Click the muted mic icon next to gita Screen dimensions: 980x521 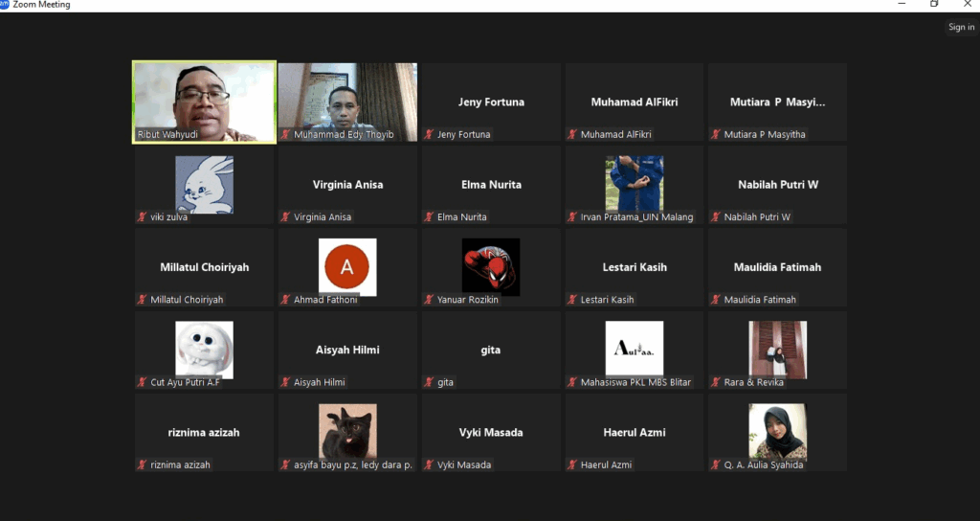[x=429, y=383]
